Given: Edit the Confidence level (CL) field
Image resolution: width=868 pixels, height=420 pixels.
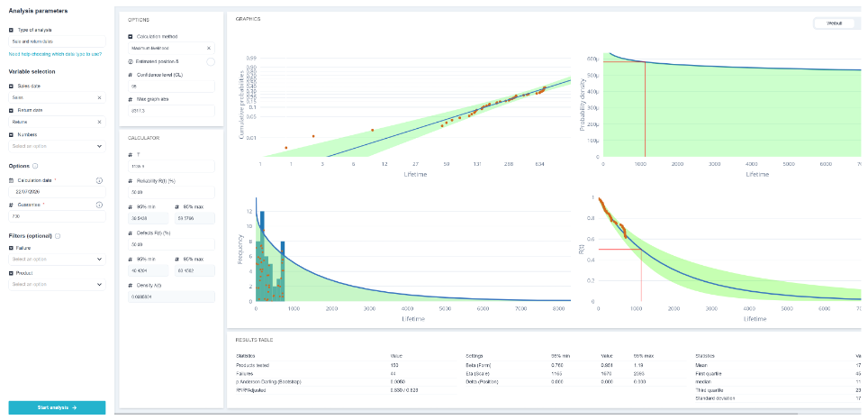Looking at the screenshot, I should click(x=171, y=87).
